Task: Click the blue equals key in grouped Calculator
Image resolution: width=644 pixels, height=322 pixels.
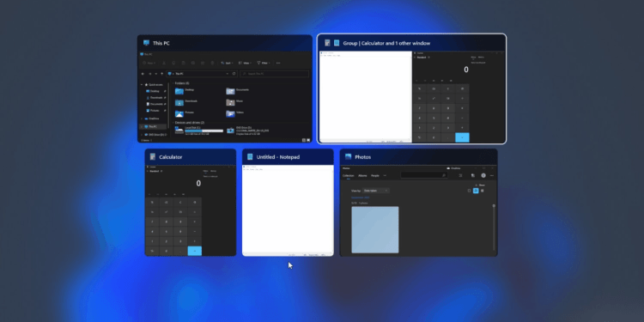Action: coord(463,137)
